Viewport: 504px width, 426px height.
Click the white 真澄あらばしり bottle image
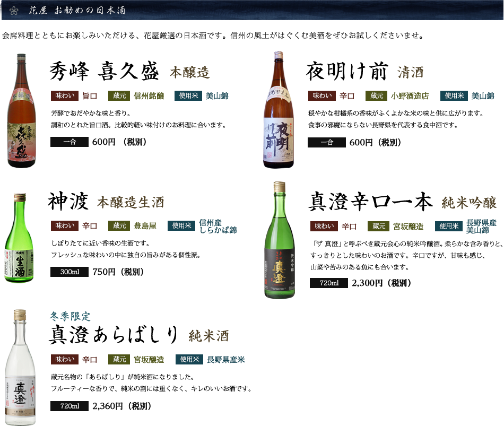tap(20, 368)
